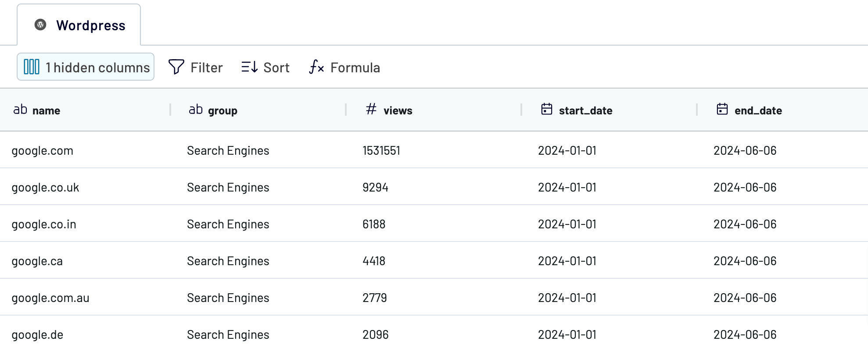The image size is (868, 348).
Task: Select the google.com.au name cell
Action: pos(50,298)
